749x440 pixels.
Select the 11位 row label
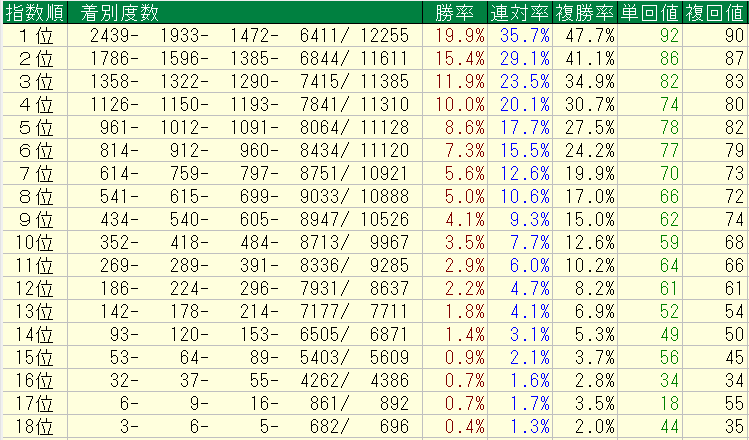(x=33, y=266)
